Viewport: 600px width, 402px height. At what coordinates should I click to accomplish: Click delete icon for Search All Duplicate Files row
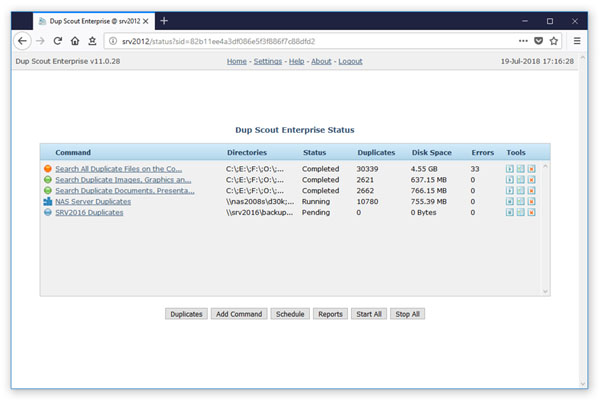(x=532, y=169)
